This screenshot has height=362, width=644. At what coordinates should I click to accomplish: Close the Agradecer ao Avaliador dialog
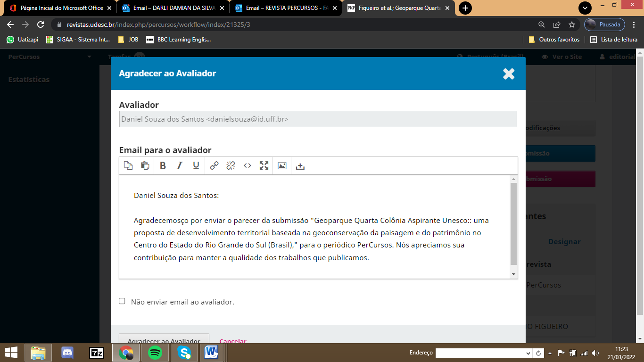click(508, 74)
